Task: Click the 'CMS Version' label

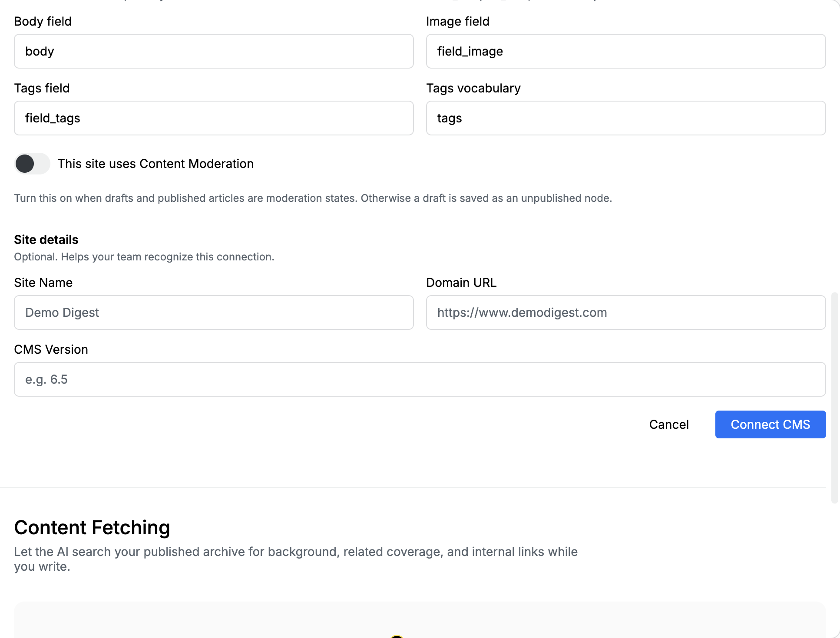Action: [51, 349]
